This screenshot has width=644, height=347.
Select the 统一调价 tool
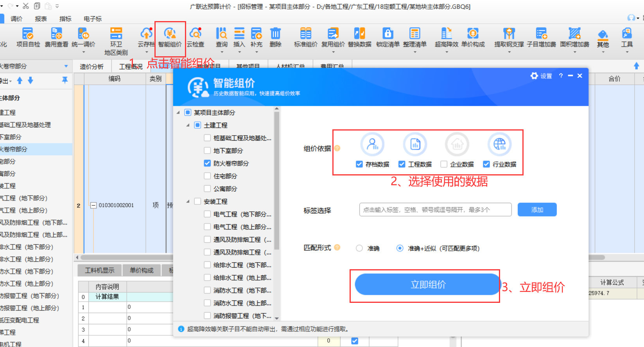tap(83, 38)
